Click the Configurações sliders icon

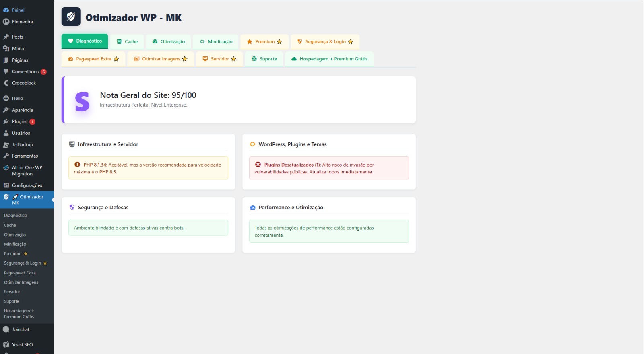coord(6,185)
